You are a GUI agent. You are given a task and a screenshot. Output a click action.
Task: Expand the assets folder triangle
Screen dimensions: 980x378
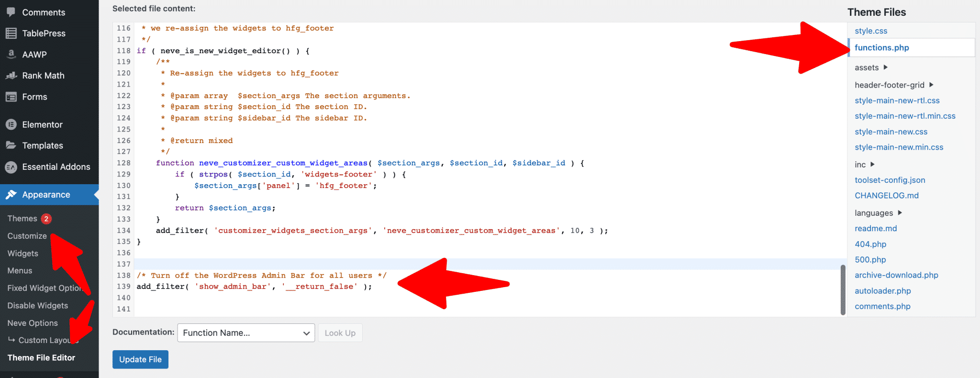pyautogui.click(x=886, y=67)
